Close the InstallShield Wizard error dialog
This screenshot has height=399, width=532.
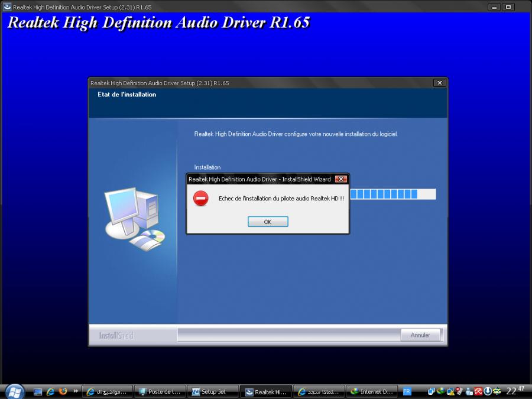tap(340, 179)
